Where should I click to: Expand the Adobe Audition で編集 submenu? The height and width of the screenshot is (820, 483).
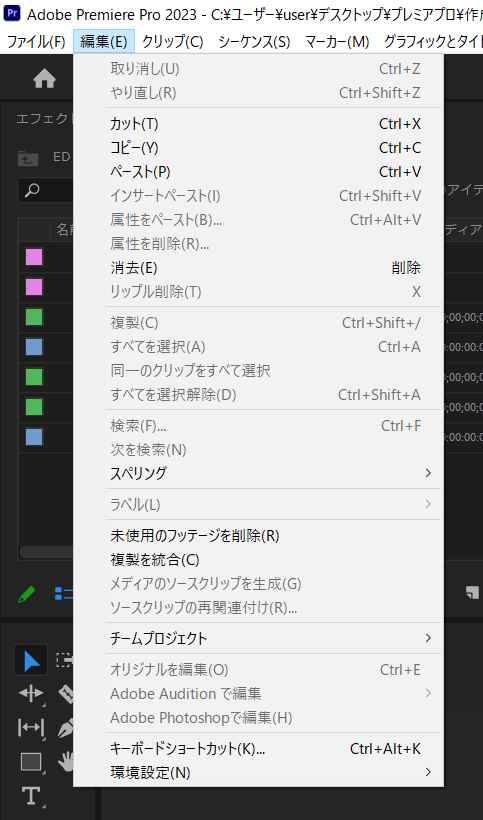coord(259,693)
